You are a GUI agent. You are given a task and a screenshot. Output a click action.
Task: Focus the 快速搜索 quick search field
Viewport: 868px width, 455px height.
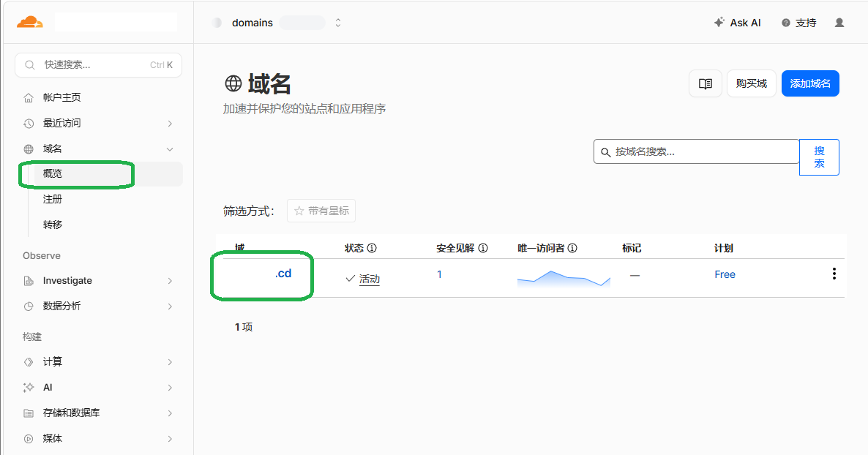pos(99,65)
